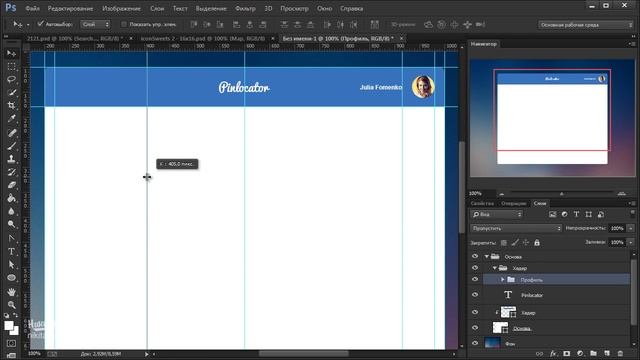
Task: Add a layer mask
Action: 567,353
